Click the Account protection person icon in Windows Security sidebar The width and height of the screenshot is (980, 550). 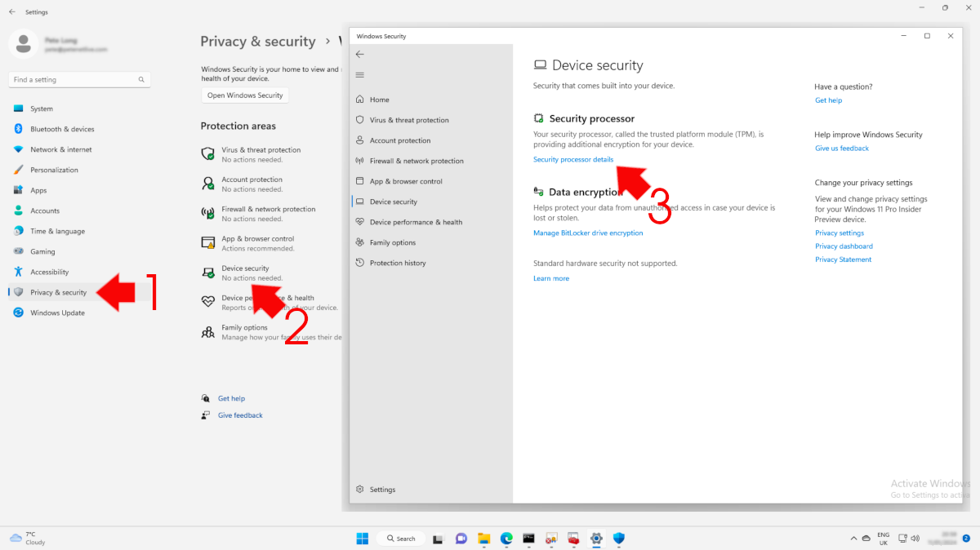tap(359, 140)
